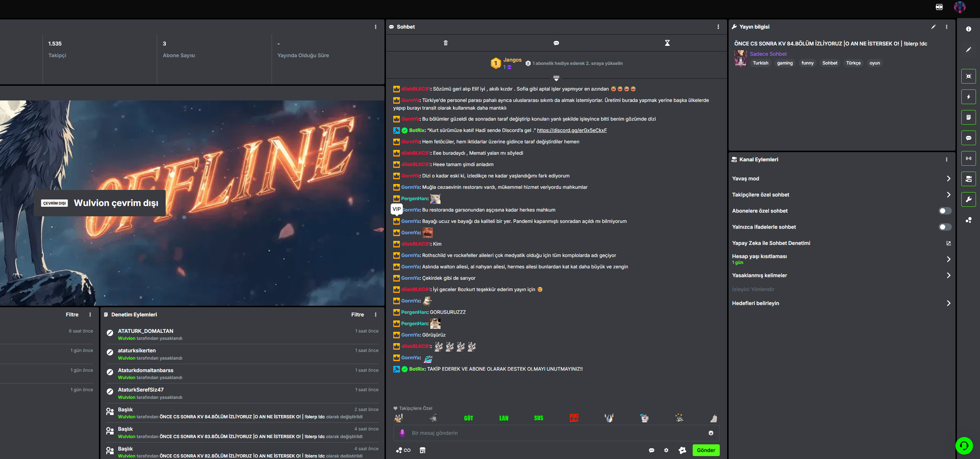Collapse the gift leaderboard with the arrow handle
This screenshot has height=459, width=980.
tap(556, 78)
